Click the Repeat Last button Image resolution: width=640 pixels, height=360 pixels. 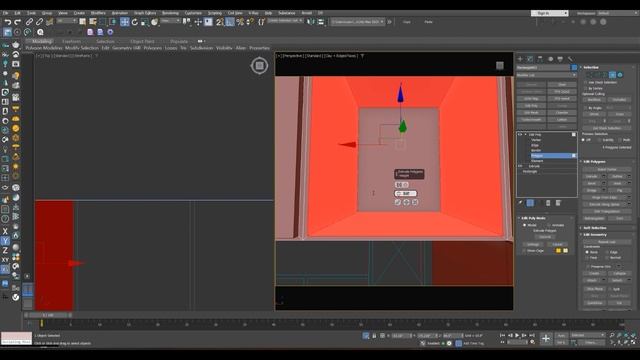[607, 242]
